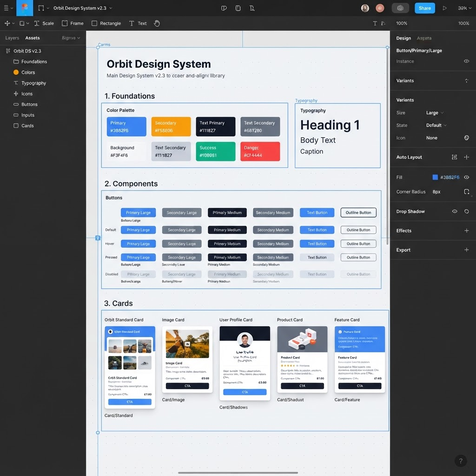This screenshot has height=476, width=476.
Task: Open the Figma home logo
Action: tap(25, 8)
